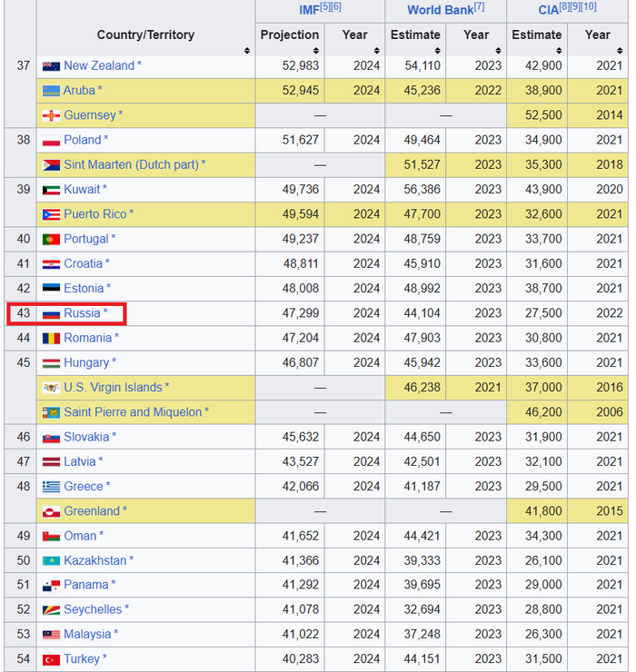Open the World Bank header link
Screen dimensions: 636x672
pos(438,10)
